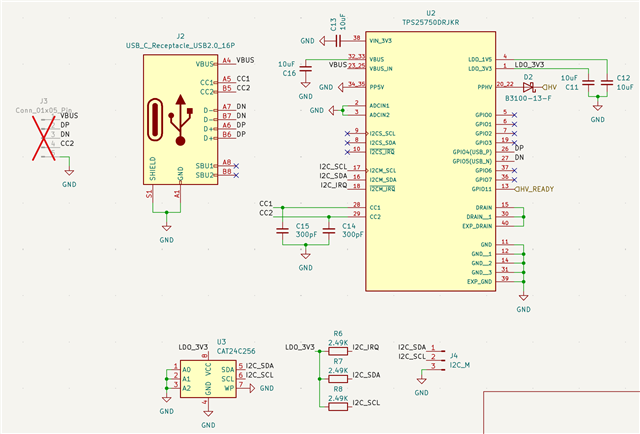
Task: Click the EXP_GND pin name
Action: [480, 282]
